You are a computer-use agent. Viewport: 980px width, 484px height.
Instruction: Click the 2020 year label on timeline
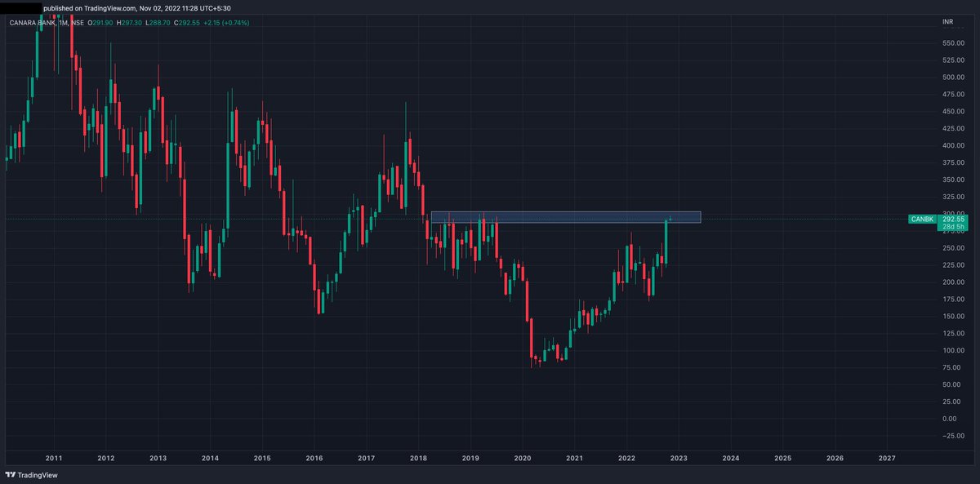coord(523,459)
